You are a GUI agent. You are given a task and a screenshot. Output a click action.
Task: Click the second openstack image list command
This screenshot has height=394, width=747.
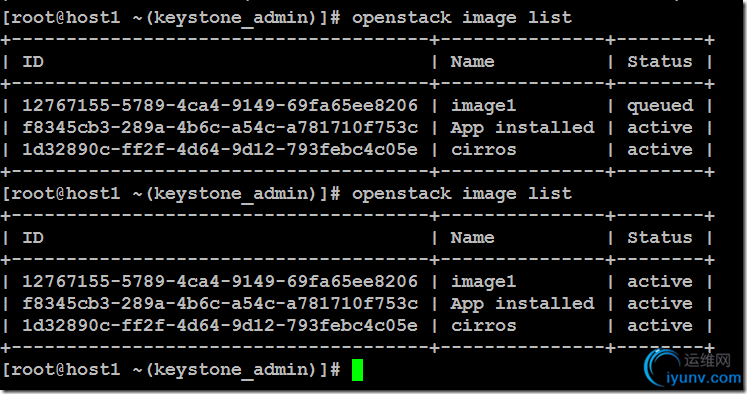click(x=462, y=194)
